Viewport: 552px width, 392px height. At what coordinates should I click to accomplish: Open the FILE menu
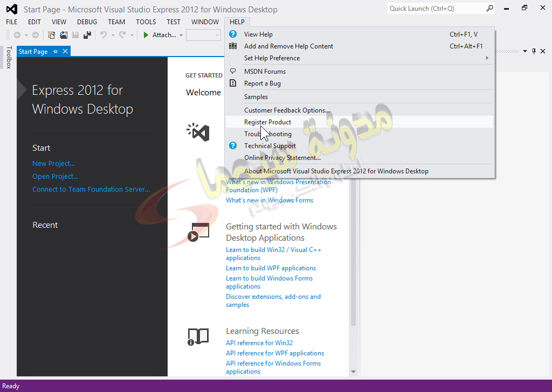pos(12,22)
